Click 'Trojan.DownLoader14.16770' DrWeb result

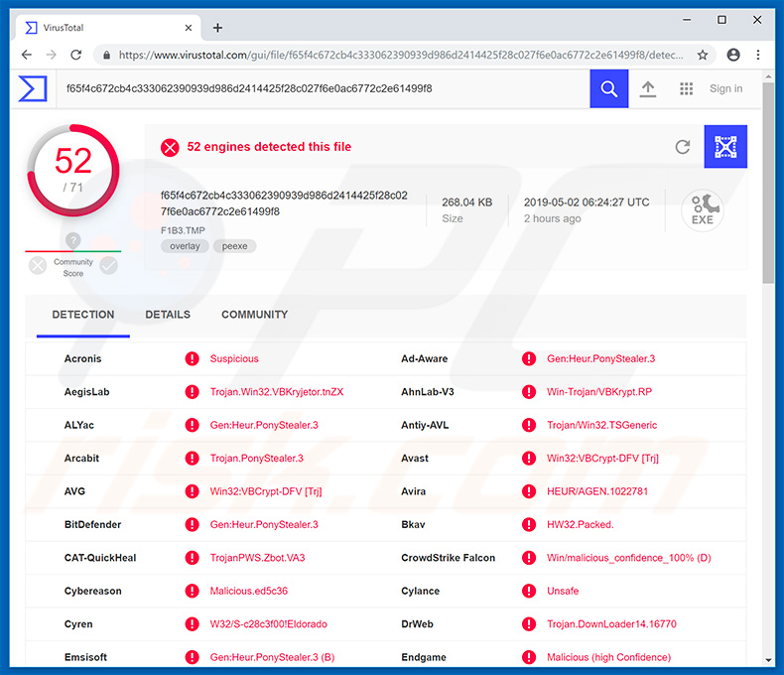[611, 624]
